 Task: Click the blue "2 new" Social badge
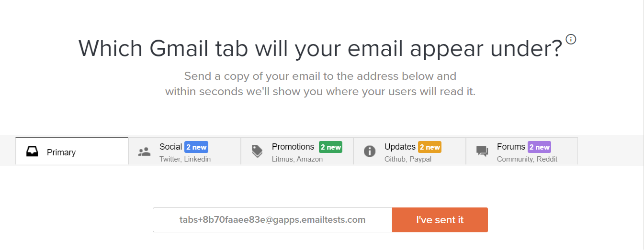196,147
